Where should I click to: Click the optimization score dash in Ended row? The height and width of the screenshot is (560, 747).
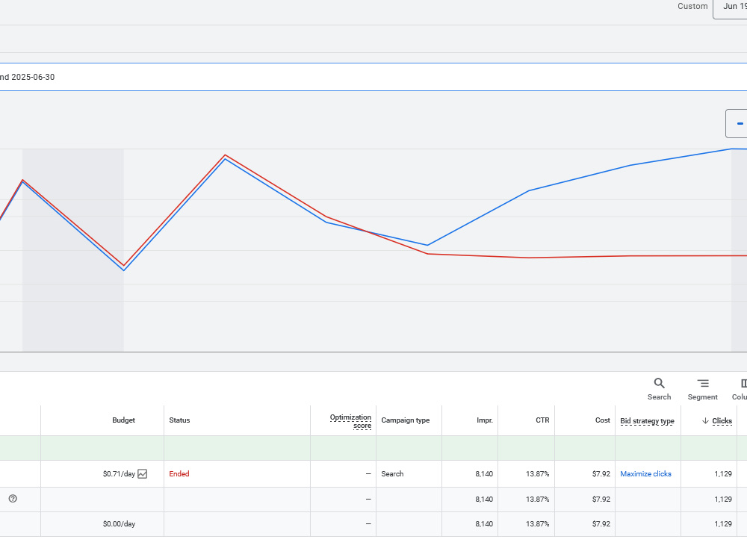(x=368, y=474)
